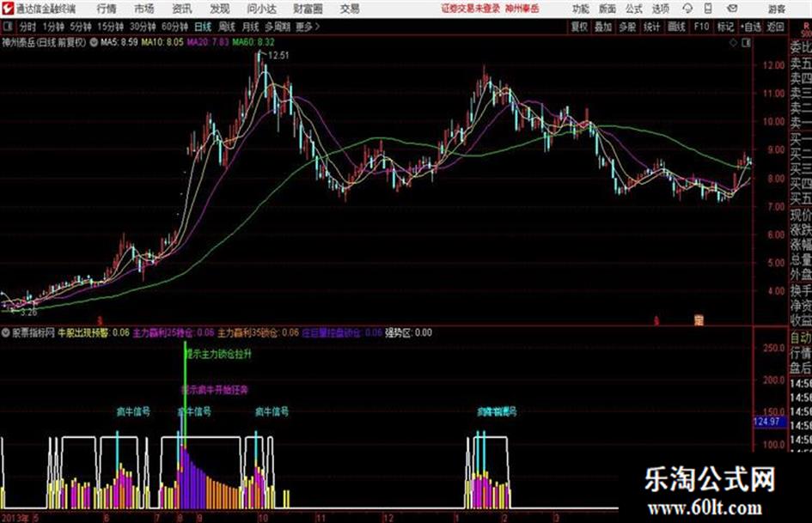Click the 统计 statistics toolbar button
812x523 pixels.
coord(652,27)
